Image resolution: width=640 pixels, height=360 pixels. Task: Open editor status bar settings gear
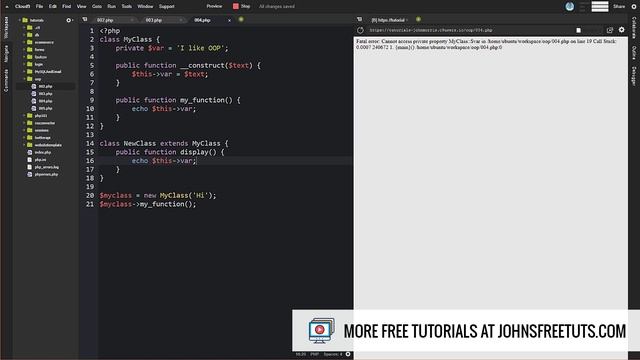(x=348, y=354)
